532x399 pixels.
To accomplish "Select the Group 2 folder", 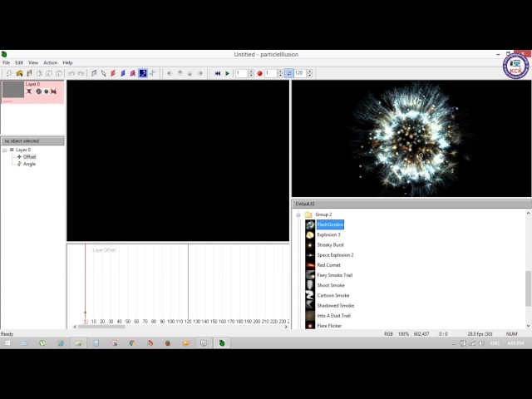I will tap(323, 214).
